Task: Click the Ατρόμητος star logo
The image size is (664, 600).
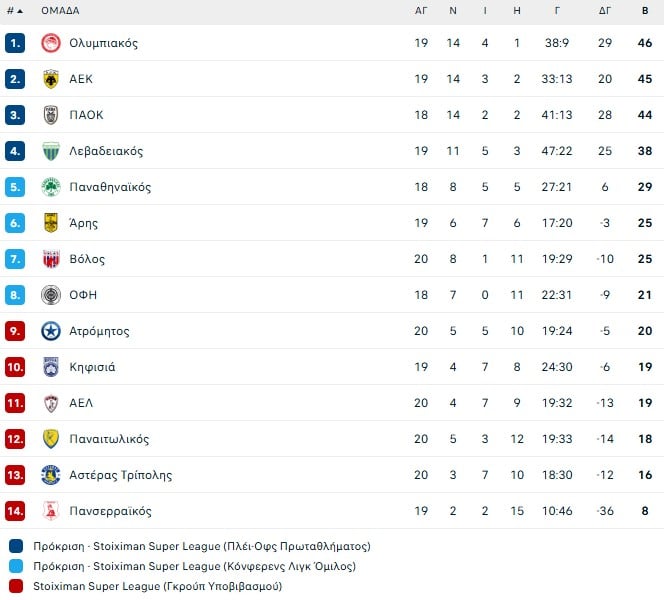Action: (51, 331)
